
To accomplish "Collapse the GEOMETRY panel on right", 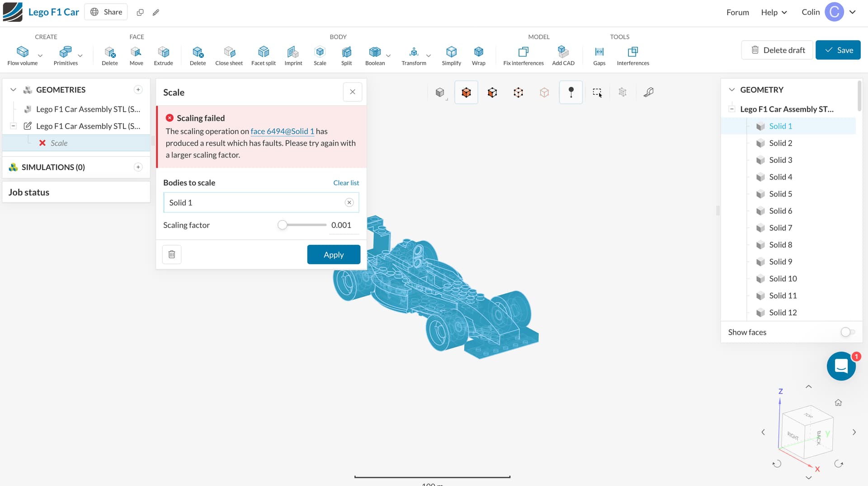I will tap(731, 90).
